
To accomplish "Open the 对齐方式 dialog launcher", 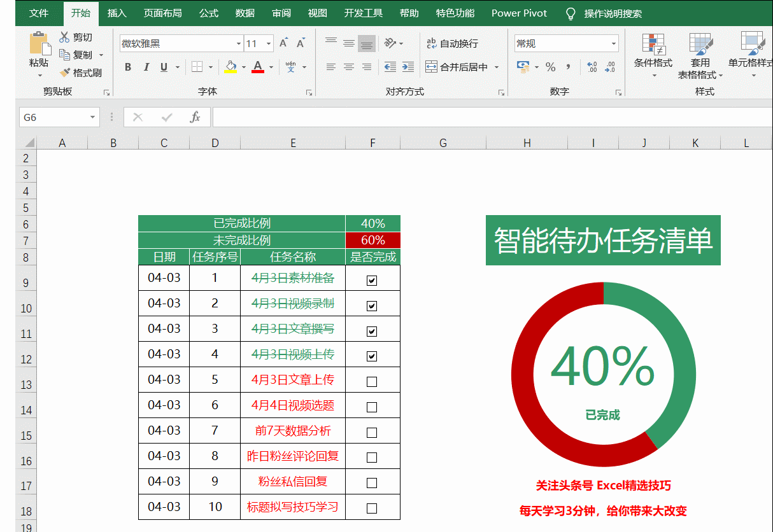I will 501,93.
